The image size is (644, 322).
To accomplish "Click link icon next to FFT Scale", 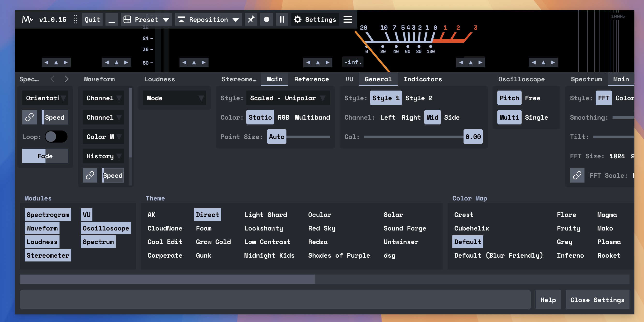I will 577,175.
